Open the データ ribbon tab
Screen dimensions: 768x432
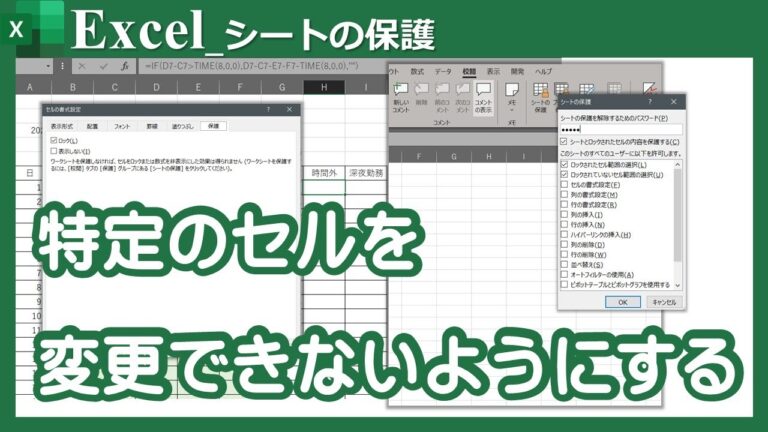443,72
